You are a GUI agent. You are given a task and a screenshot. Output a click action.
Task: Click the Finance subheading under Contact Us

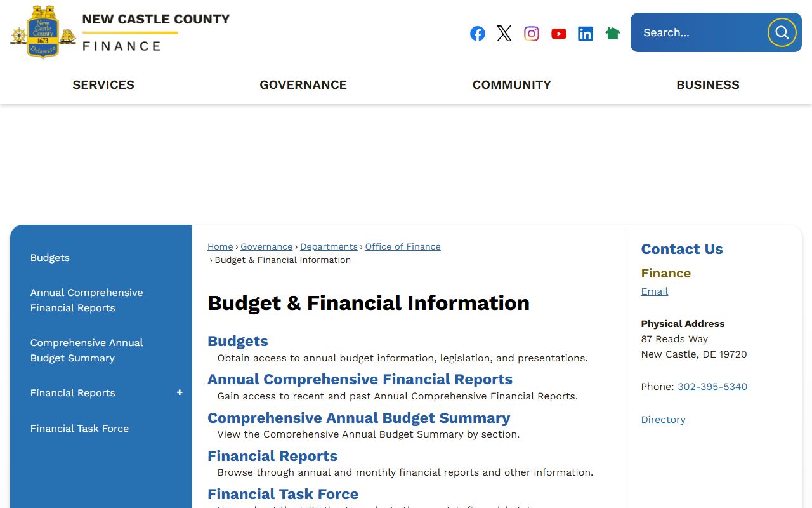tap(666, 273)
